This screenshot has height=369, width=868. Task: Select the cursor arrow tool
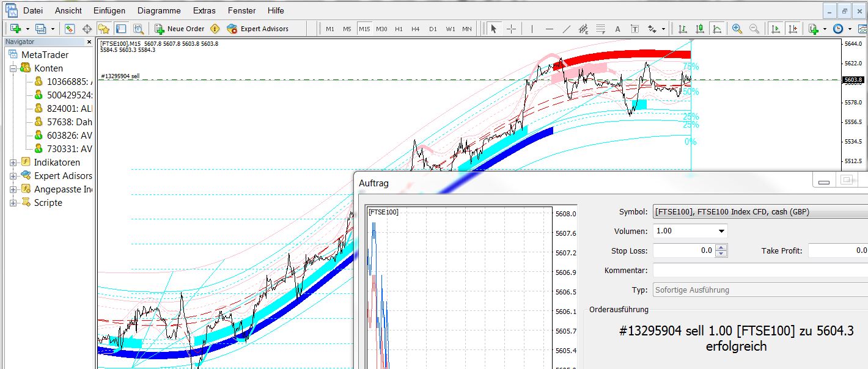pyautogui.click(x=494, y=29)
